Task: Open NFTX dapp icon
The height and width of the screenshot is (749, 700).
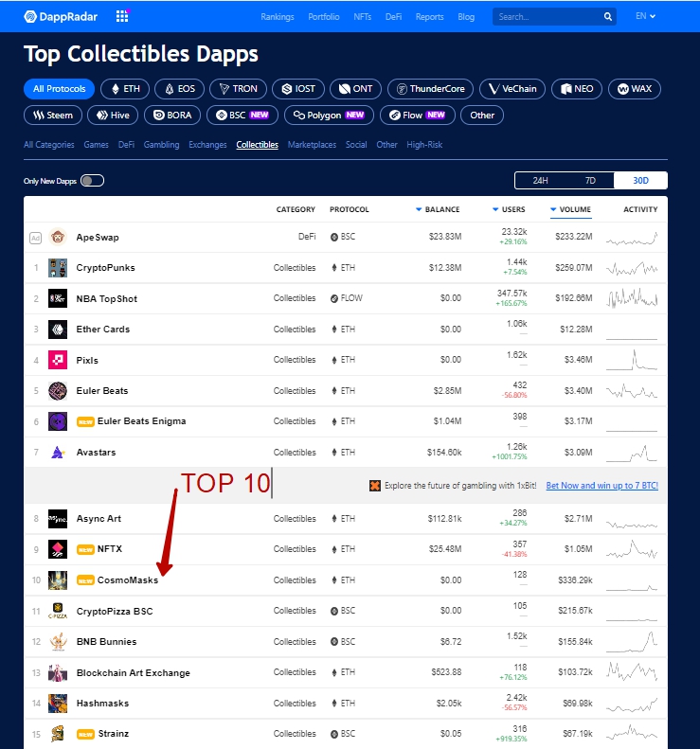Action: (x=58, y=549)
